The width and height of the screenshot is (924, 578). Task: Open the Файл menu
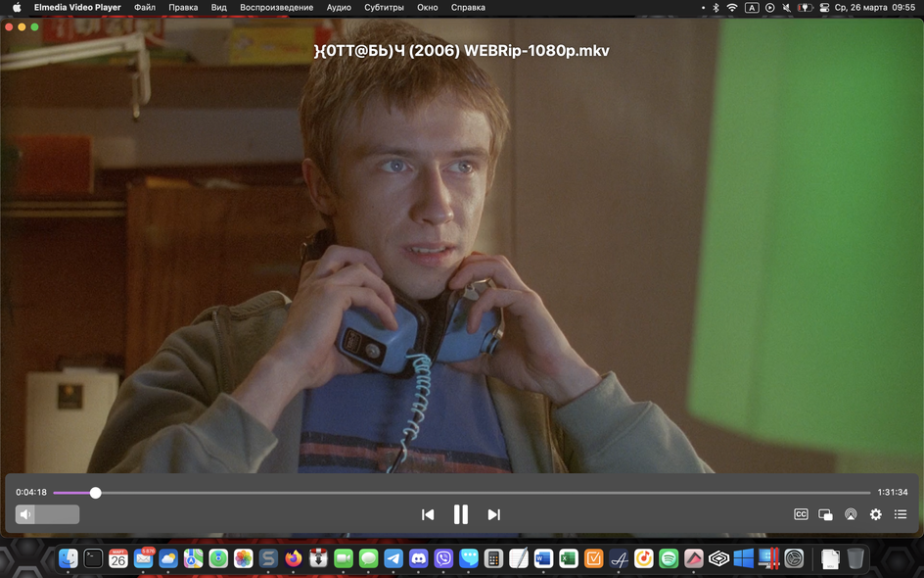tap(145, 8)
